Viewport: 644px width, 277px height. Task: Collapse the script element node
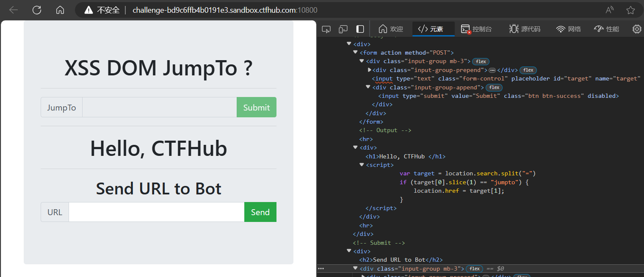[x=362, y=165]
